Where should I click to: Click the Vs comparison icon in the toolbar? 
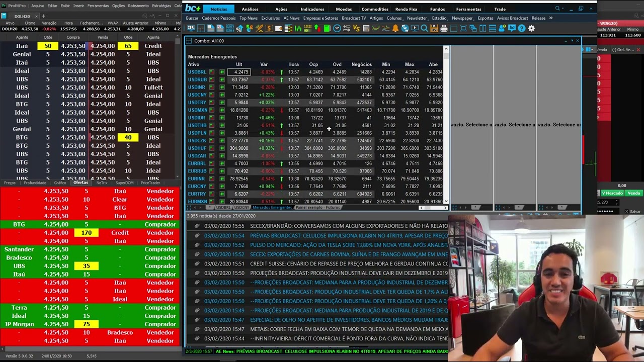pos(357,29)
